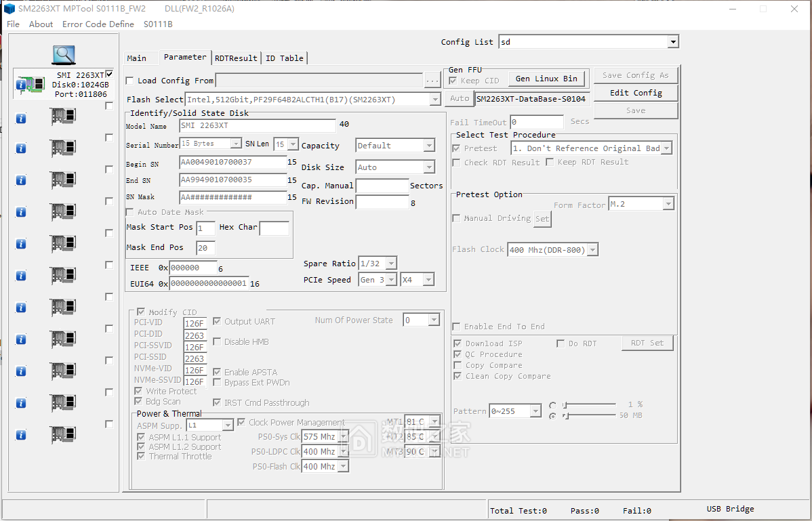Click the info icon of the fourth port slot

(21, 180)
